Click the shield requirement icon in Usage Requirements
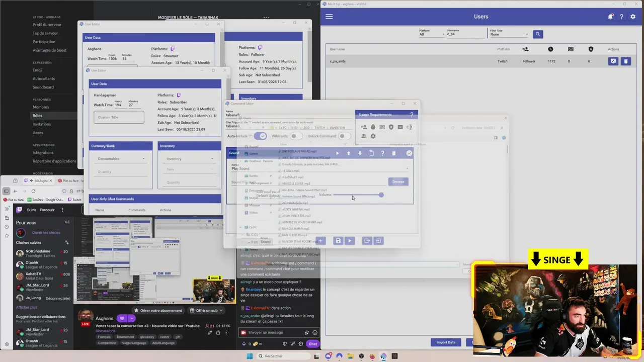This screenshot has height=362, width=644. (391, 127)
